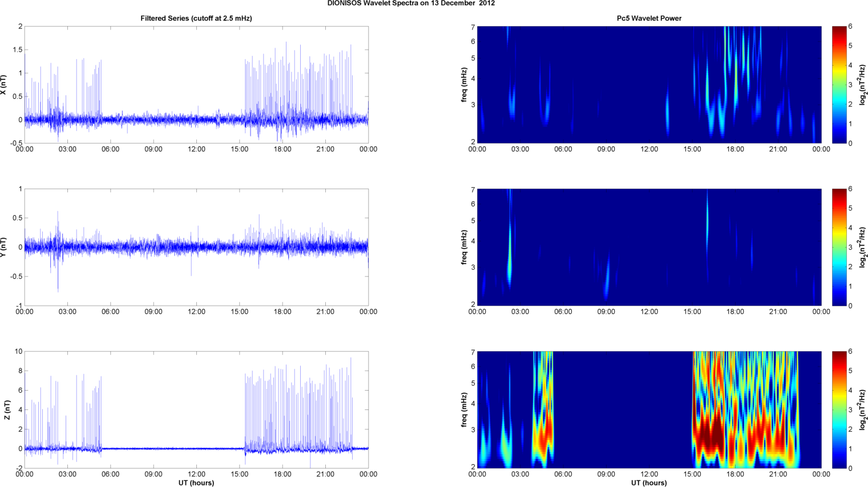
Task: Click the colorbar beside the Y wavelet spectrogram
Action: (839, 247)
